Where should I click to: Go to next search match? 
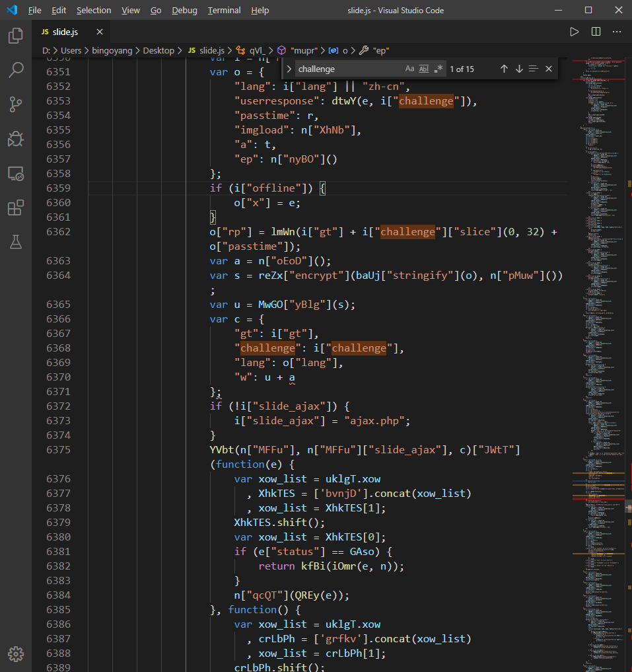pyautogui.click(x=519, y=69)
